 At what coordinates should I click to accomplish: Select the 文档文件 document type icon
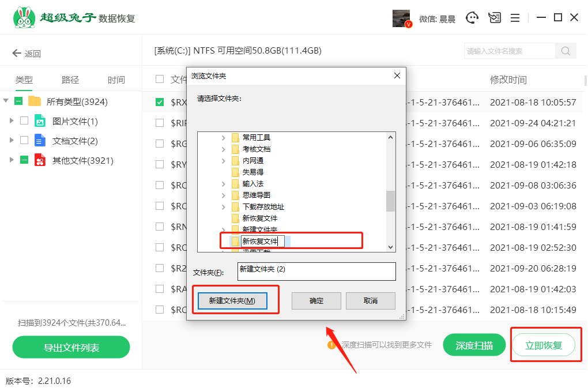tap(40, 141)
